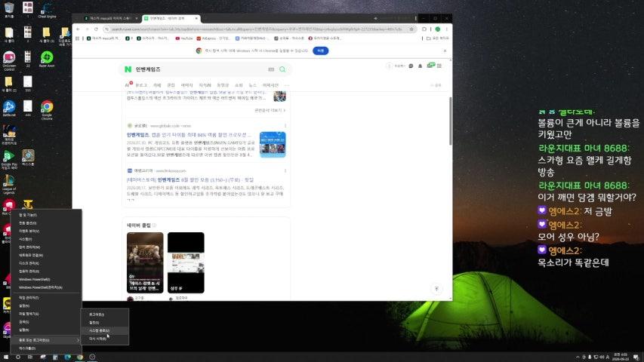Image resolution: width=644 pixels, height=362 pixels.
Task: Click the Naver search magnifier icon
Action: (282, 69)
